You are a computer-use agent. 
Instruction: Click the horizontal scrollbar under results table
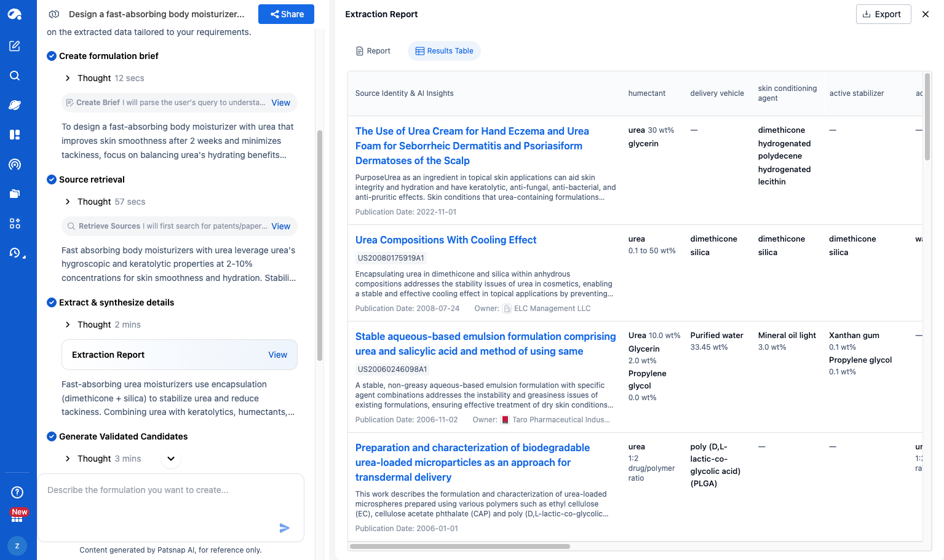[459, 546]
